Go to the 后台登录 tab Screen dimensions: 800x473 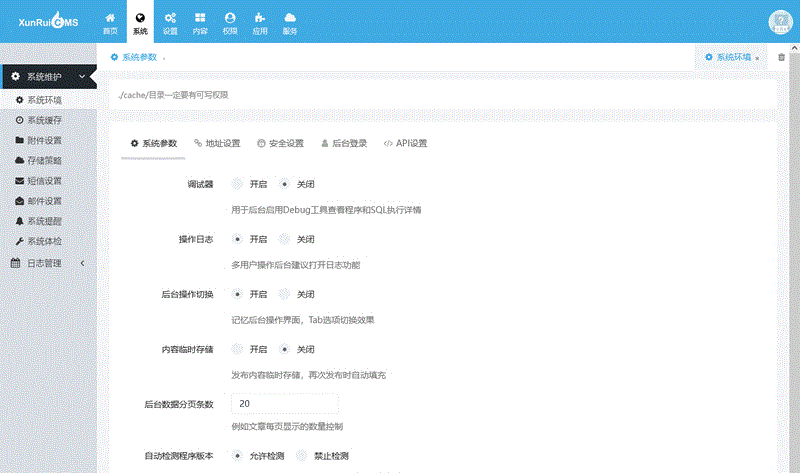click(344, 143)
